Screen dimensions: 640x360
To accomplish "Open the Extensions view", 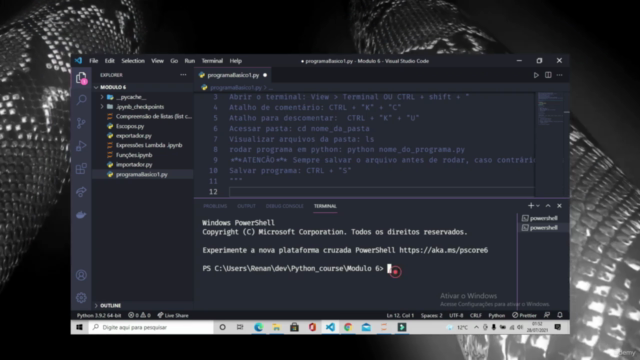I will [81, 169].
